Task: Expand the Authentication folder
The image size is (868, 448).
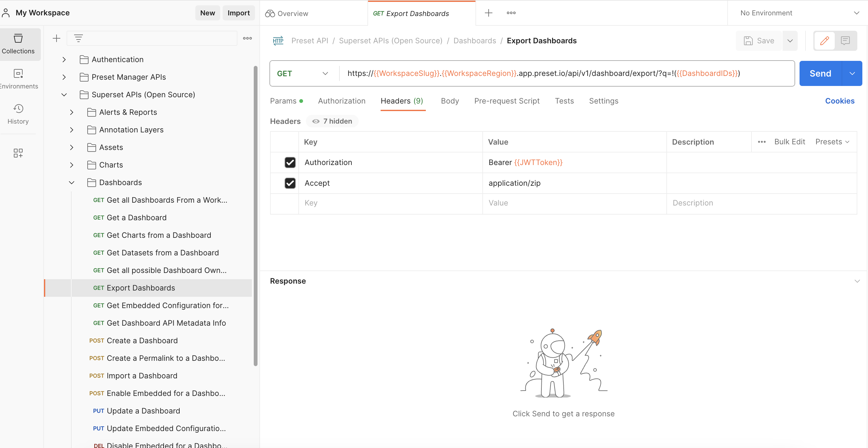Action: (x=64, y=59)
